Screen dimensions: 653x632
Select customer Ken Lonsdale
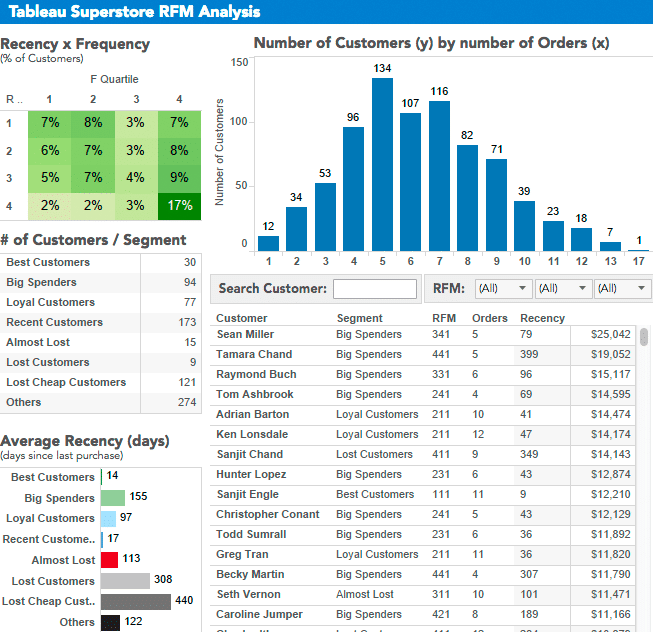(x=252, y=434)
